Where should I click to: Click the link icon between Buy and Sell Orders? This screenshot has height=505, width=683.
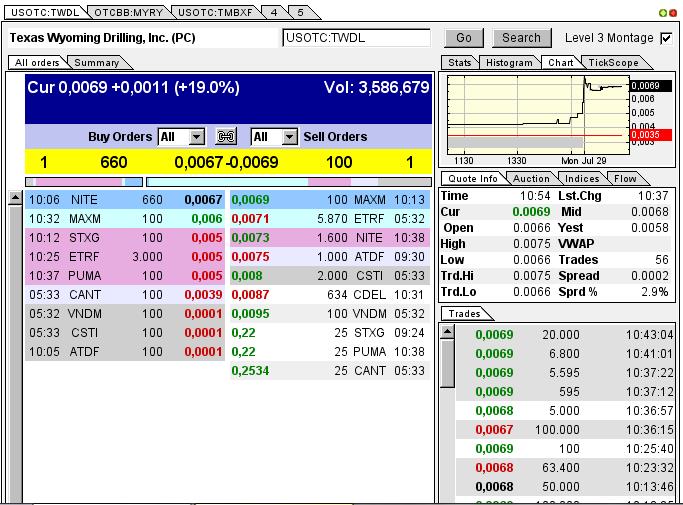tap(226, 137)
